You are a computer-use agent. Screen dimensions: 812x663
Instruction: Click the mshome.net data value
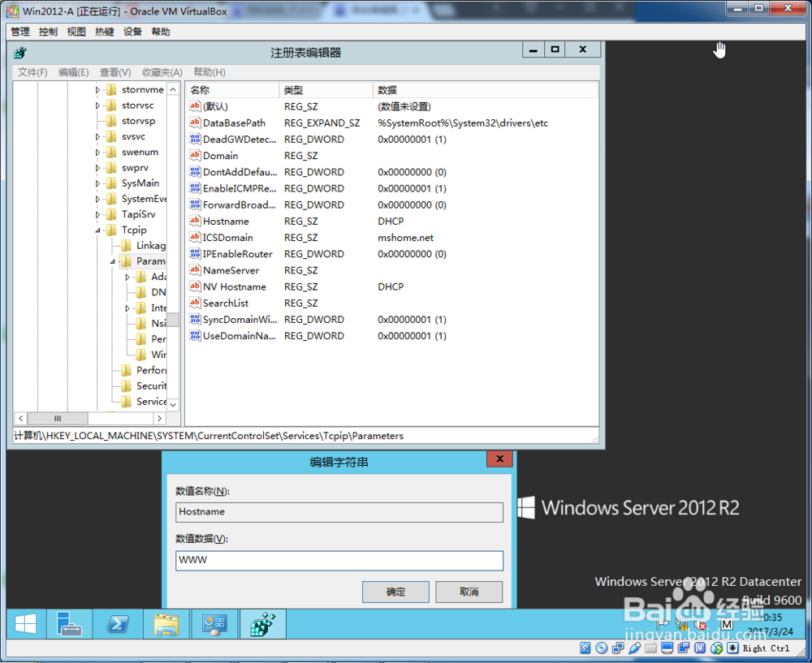pos(405,238)
